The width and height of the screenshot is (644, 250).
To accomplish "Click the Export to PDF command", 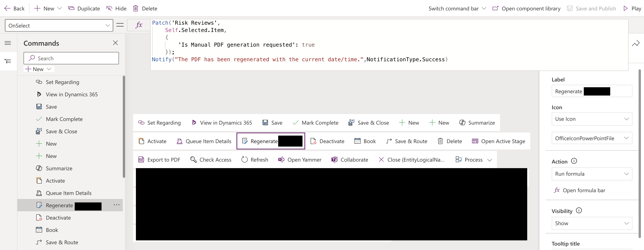I will pyautogui.click(x=159, y=160).
